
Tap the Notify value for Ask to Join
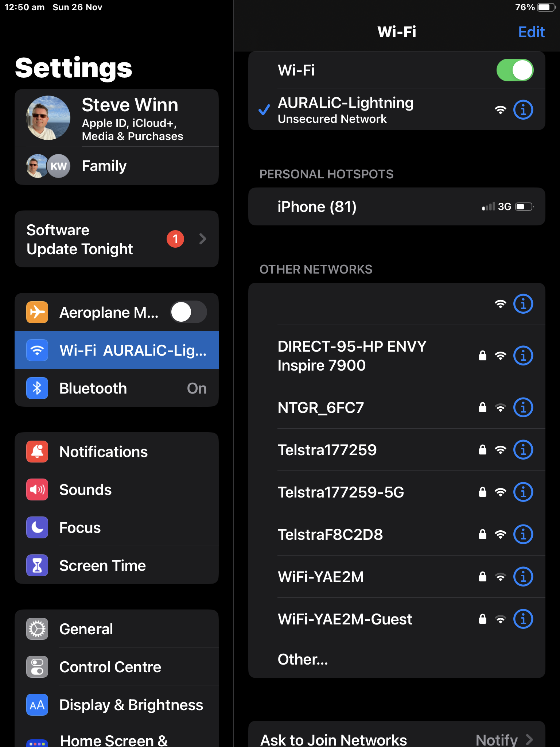click(497, 740)
